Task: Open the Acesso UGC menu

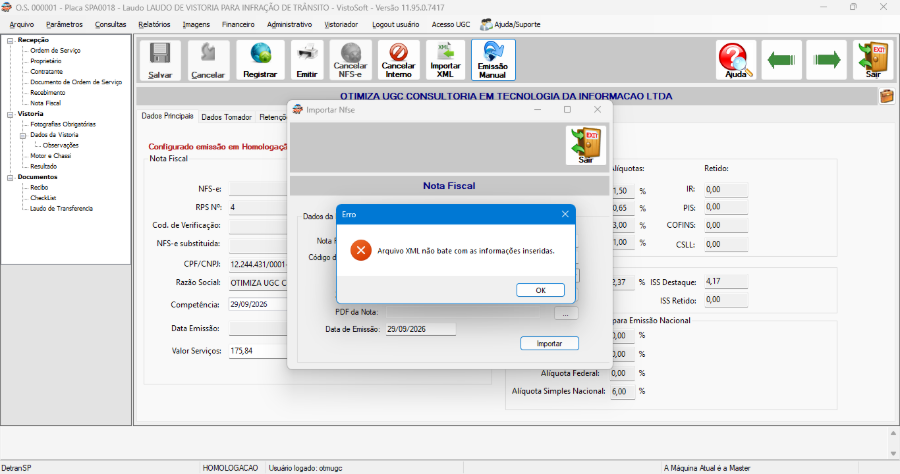Action: [x=451, y=24]
